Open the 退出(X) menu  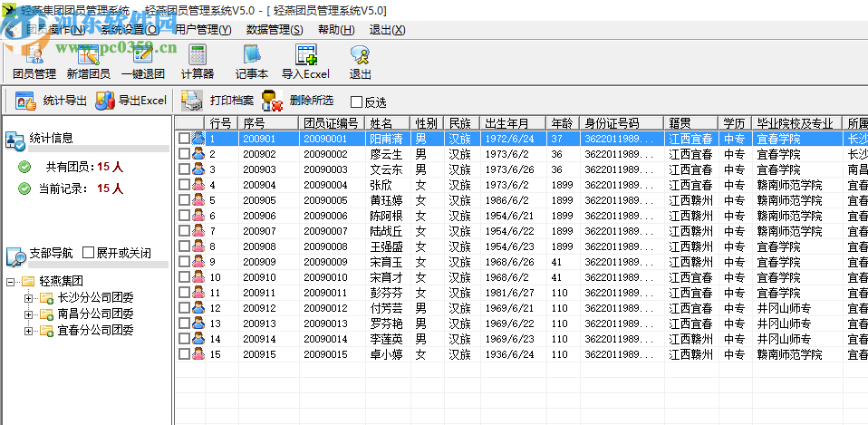388,30
